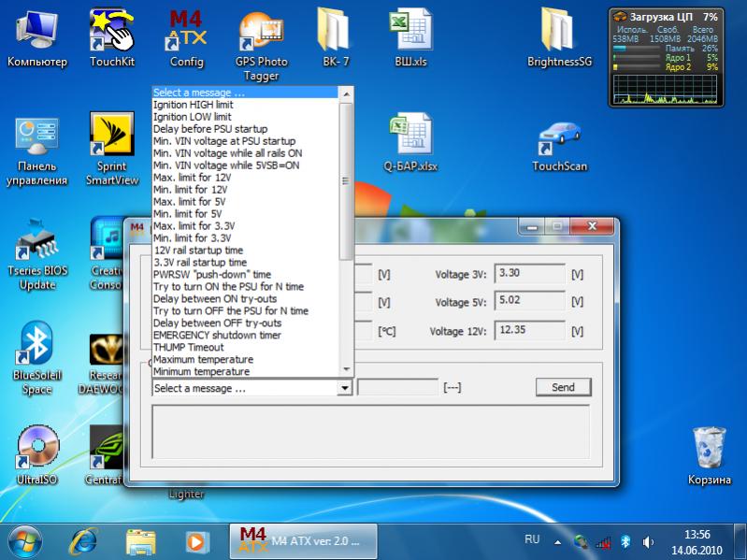Click the Send button
Image resolution: width=747 pixels, height=560 pixels.
coord(563,387)
